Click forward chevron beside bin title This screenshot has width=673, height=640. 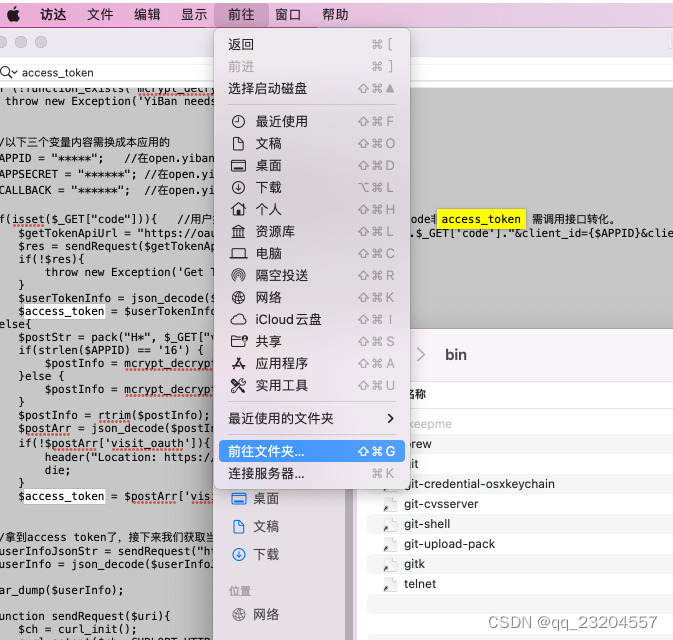421,355
